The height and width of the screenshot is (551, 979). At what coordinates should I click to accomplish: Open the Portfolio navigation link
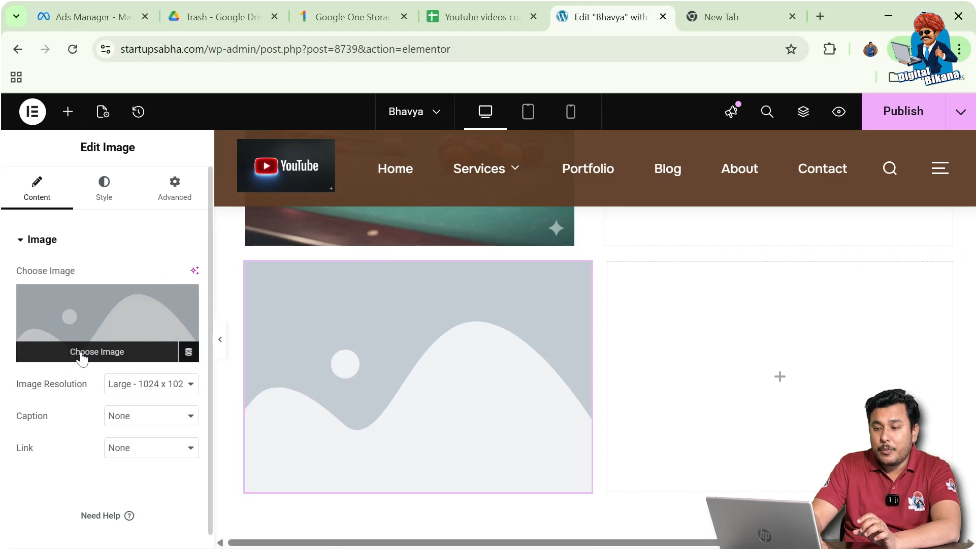[588, 168]
